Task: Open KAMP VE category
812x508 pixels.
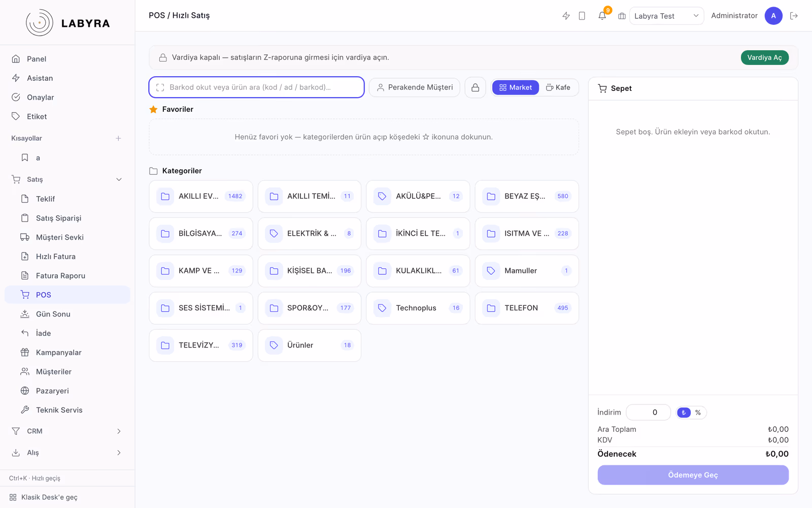Action: [201, 271]
